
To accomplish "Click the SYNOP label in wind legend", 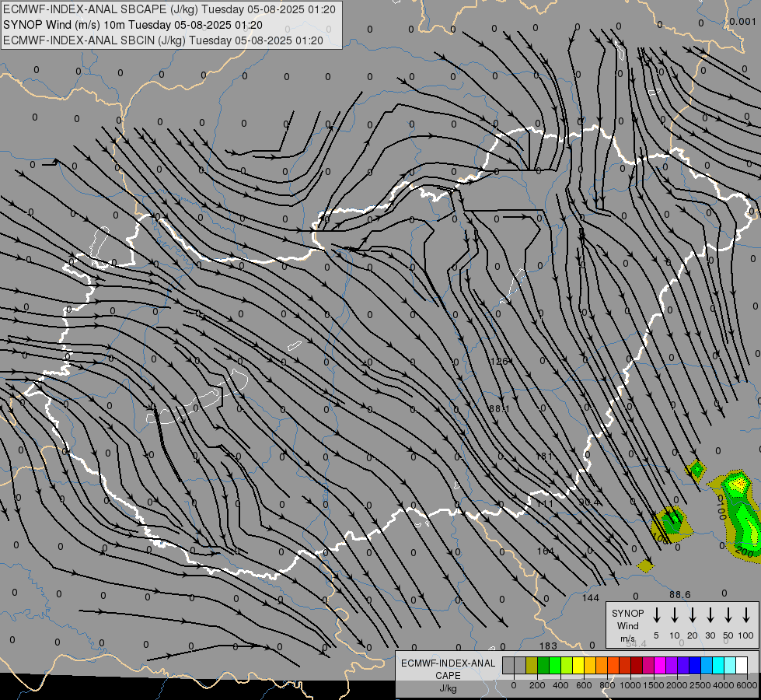I will click(627, 613).
